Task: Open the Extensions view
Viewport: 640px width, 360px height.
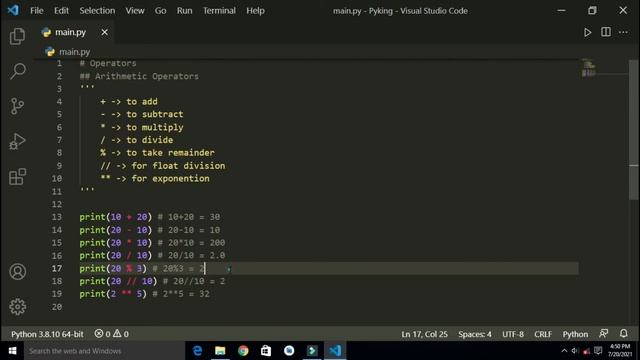Action: (x=18, y=176)
